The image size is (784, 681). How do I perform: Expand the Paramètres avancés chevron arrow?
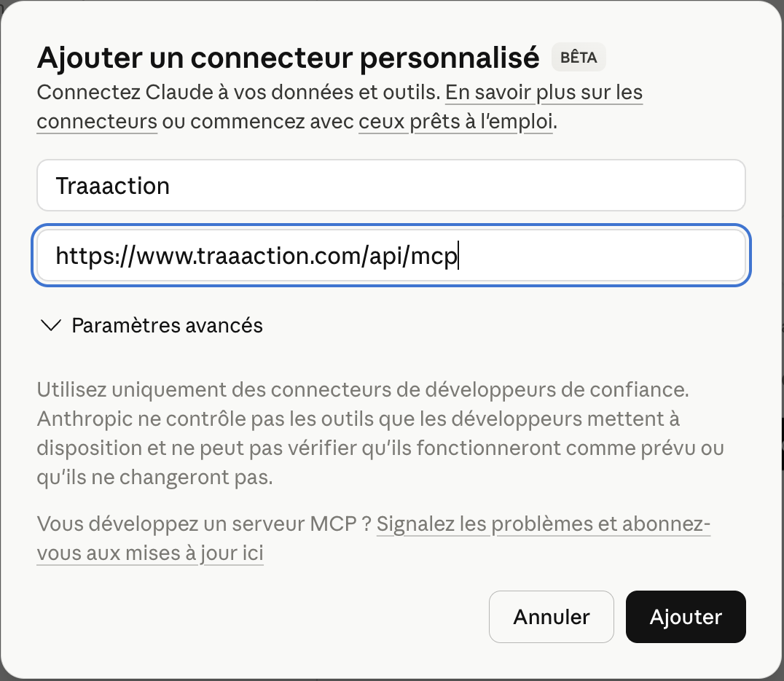51,325
